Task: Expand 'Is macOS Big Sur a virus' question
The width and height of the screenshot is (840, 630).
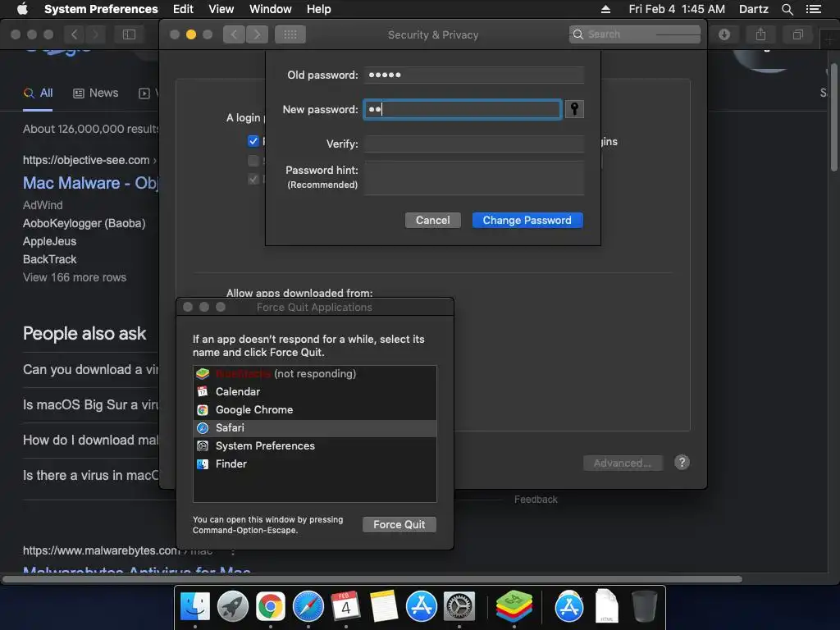Action: click(90, 405)
